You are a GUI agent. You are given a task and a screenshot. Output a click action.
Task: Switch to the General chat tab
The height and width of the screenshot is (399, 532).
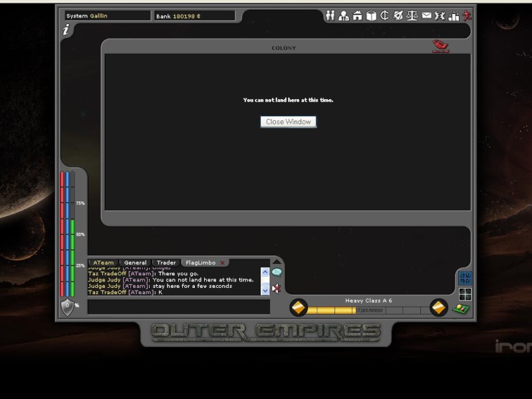[x=135, y=263]
